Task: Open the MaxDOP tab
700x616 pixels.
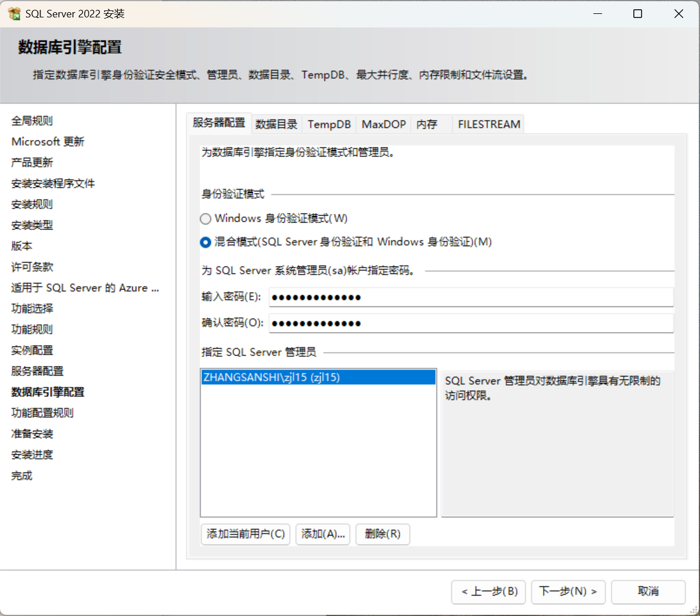Action: 383,123
